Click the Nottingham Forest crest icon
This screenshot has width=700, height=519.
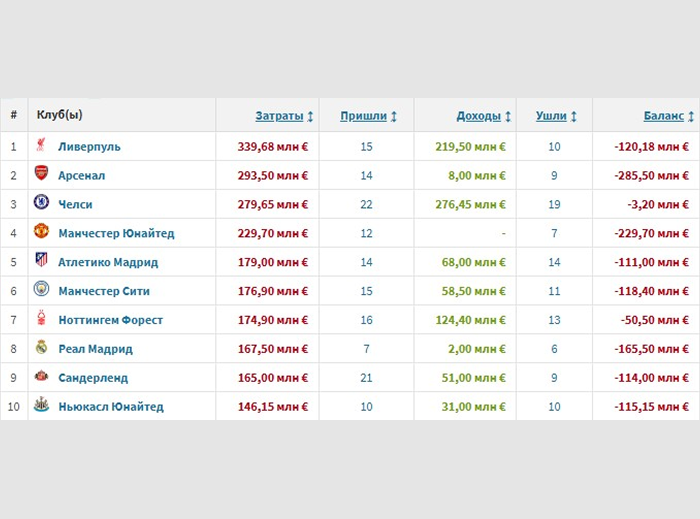(41, 320)
